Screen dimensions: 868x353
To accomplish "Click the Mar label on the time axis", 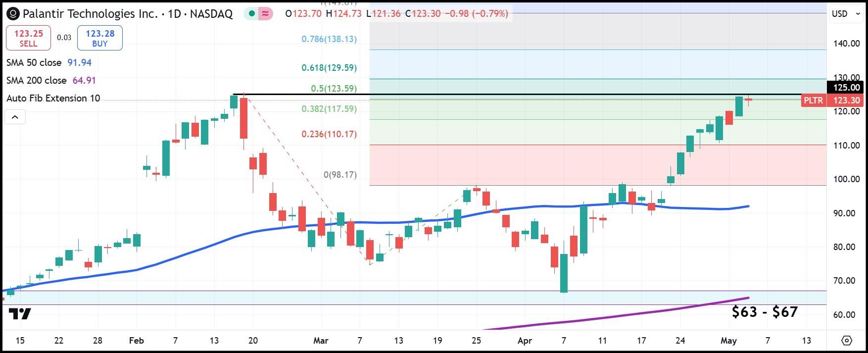I will (321, 341).
